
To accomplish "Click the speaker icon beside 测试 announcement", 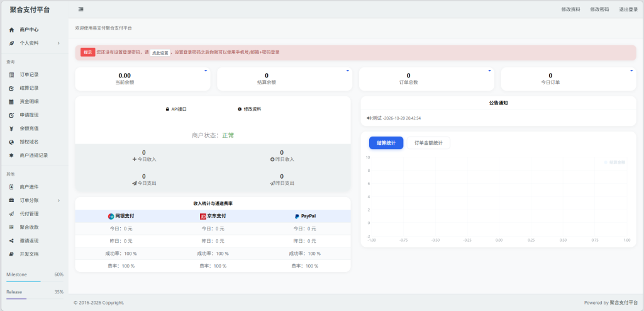I will tap(369, 118).
